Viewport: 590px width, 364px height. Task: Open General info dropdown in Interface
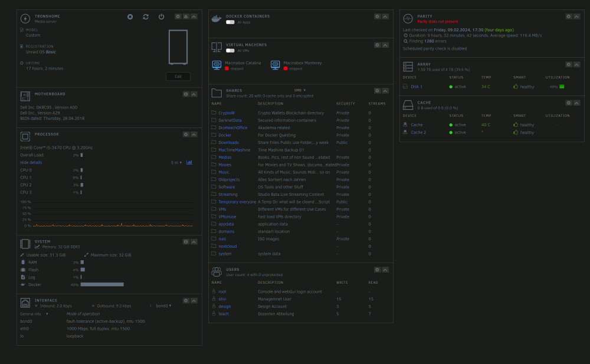34,314
